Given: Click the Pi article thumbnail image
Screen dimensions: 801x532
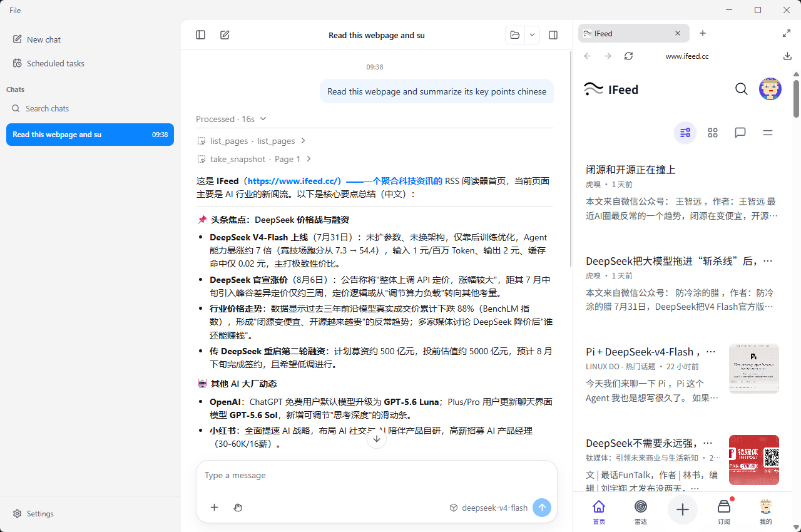Looking at the screenshot, I should (754, 369).
